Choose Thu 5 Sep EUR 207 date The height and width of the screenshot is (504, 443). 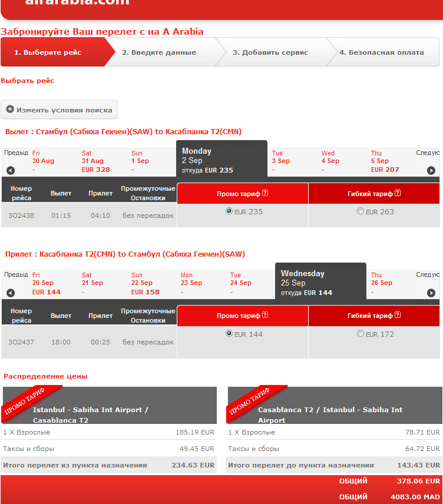pos(385,161)
